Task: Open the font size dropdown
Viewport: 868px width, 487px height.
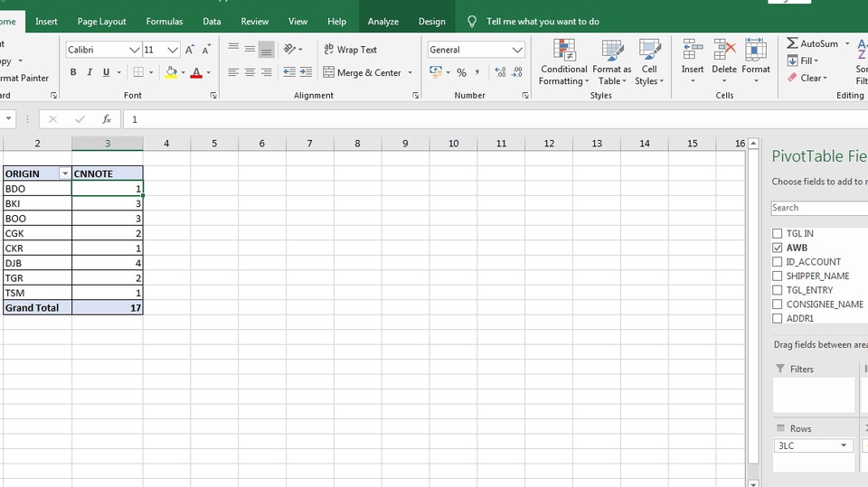Action: tap(173, 50)
